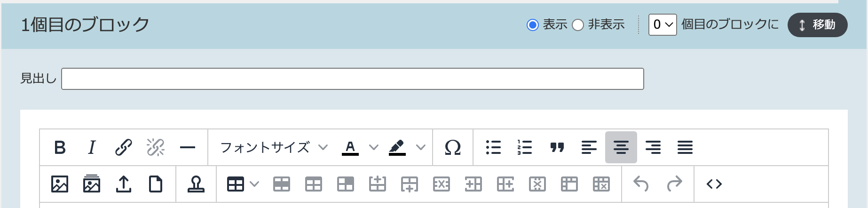The width and height of the screenshot is (868, 208).
Task: Select the 非表示 radio button
Action: point(578,25)
